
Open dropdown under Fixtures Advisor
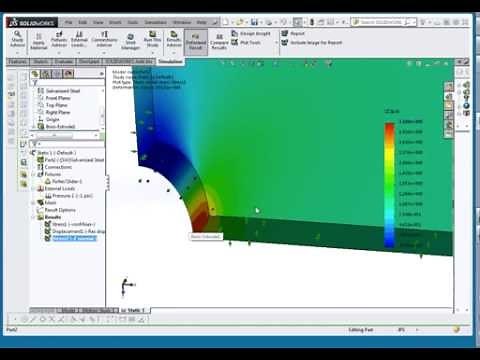[x=59, y=53]
